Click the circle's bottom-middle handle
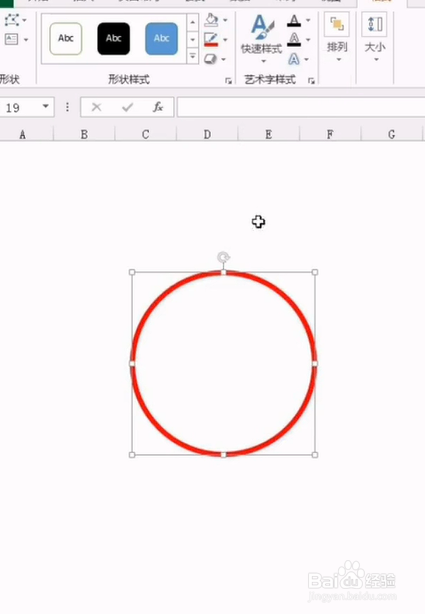 pyautogui.click(x=224, y=455)
